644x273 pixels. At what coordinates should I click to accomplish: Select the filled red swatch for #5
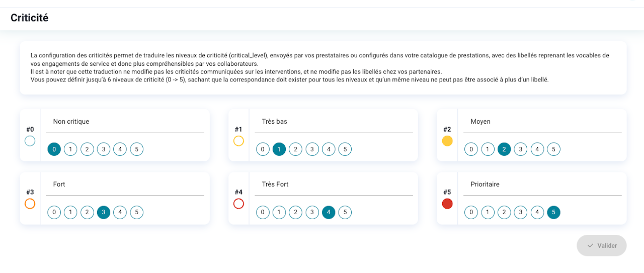(447, 204)
